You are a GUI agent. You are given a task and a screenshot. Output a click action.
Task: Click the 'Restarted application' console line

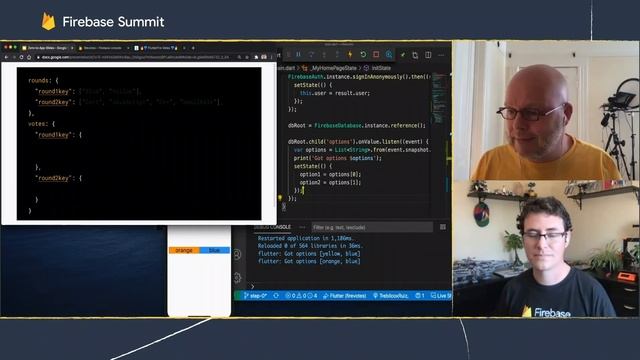[x=306, y=238]
